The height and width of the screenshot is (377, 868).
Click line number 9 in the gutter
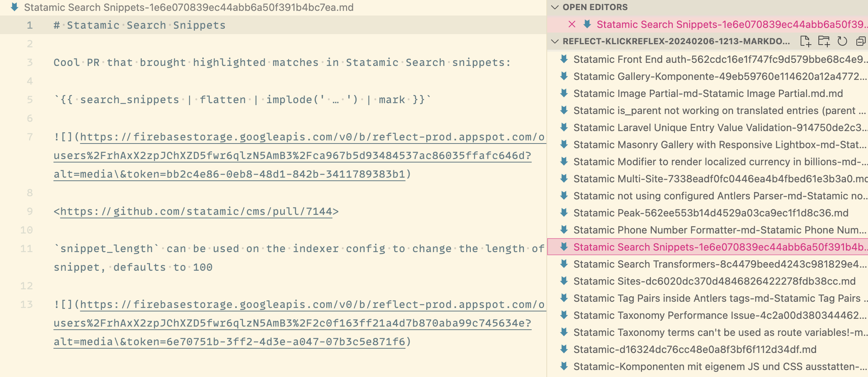29,211
